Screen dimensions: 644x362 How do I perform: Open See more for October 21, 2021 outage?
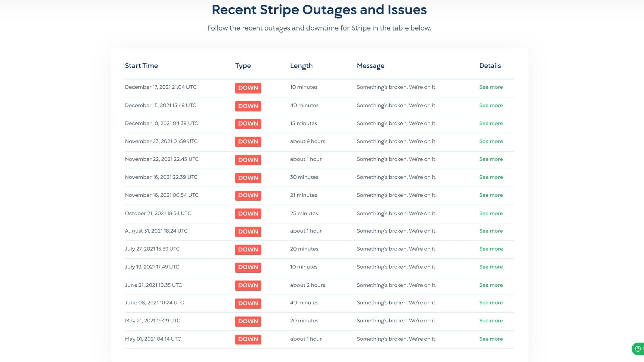click(491, 213)
